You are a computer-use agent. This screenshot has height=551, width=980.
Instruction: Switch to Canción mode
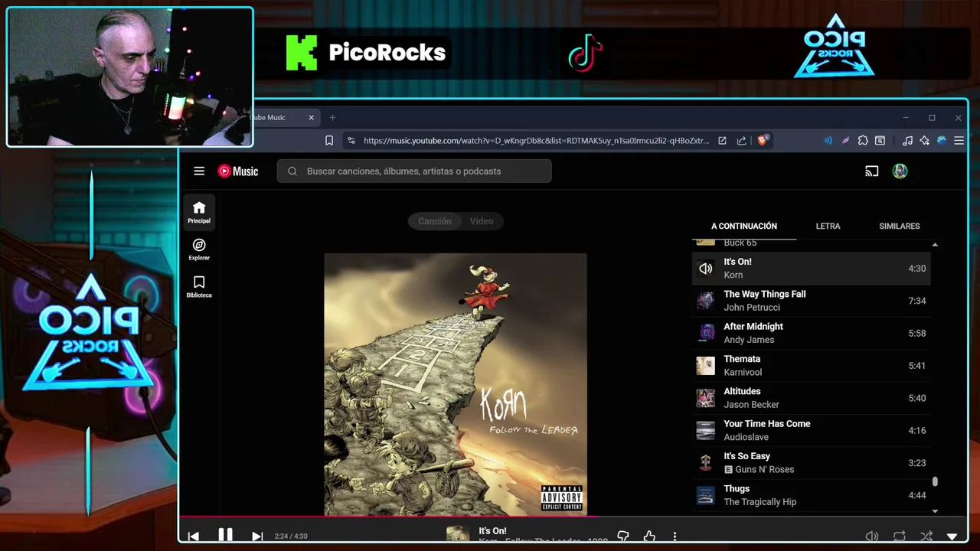[434, 221]
